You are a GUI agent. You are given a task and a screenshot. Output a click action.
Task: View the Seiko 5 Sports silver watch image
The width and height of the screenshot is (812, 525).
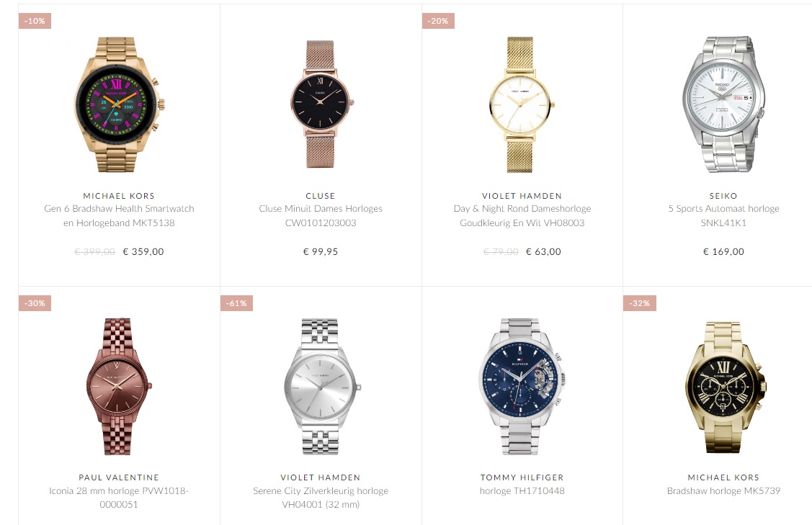pos(723,104)
